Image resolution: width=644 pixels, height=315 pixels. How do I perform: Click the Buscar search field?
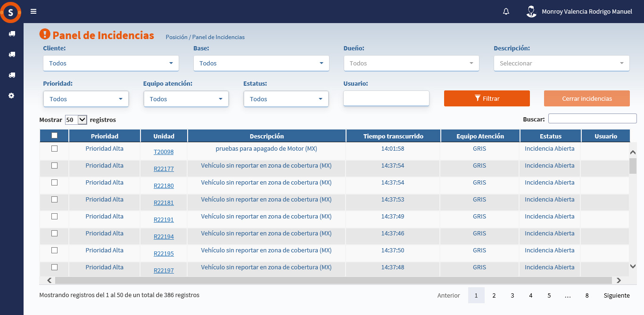point(592,119)
